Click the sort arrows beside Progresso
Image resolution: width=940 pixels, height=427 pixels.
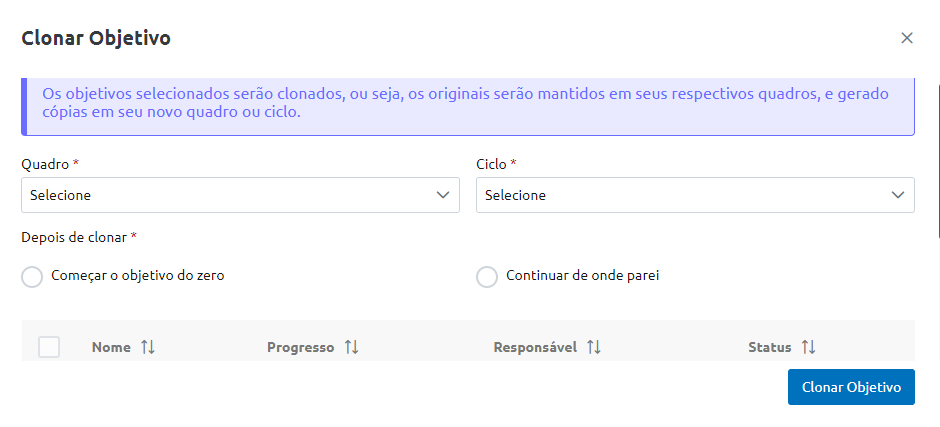[x=351, y=347]
